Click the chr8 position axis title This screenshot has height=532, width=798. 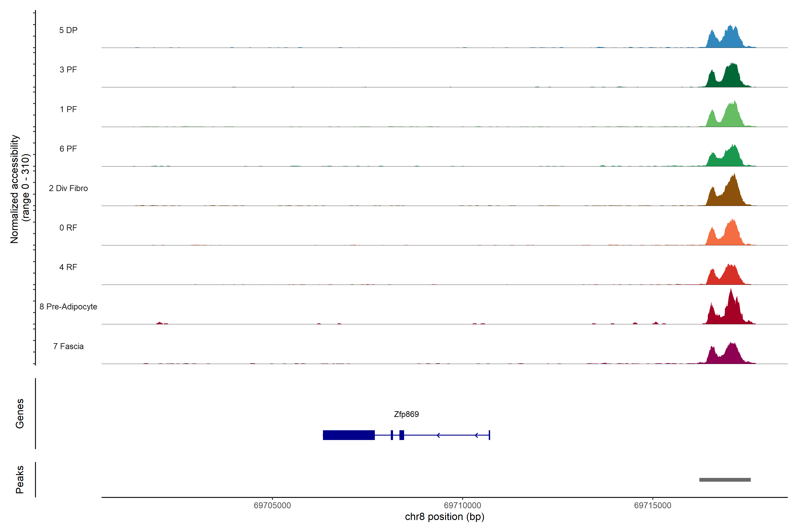tap(444, 517)
